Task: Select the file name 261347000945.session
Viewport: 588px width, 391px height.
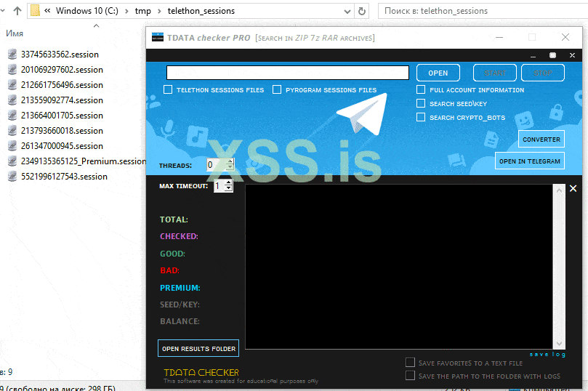Action: point(62,146)
